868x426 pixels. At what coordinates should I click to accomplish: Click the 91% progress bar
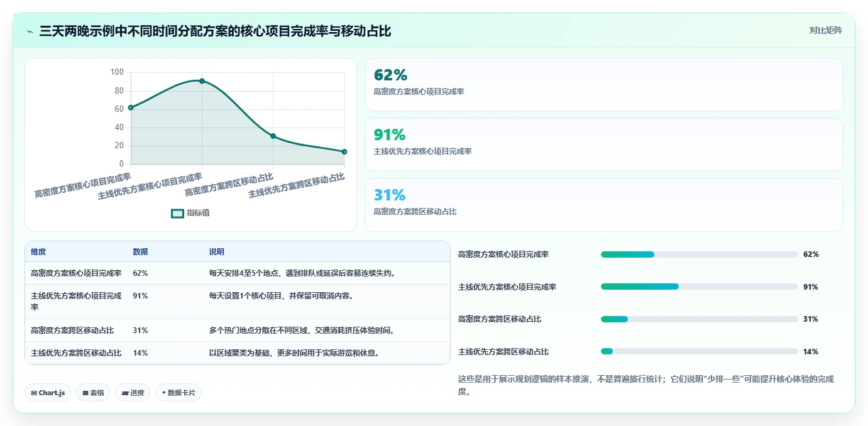coord(700,287)
